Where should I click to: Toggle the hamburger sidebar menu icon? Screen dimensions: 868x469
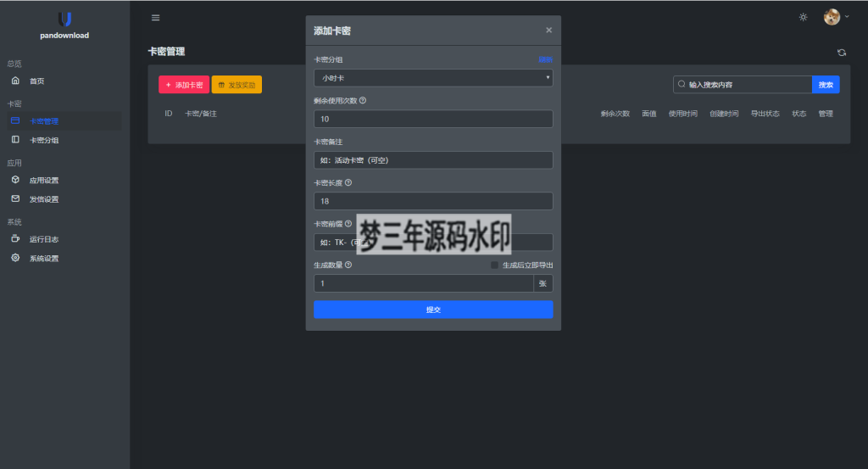(x=156, y=18)
